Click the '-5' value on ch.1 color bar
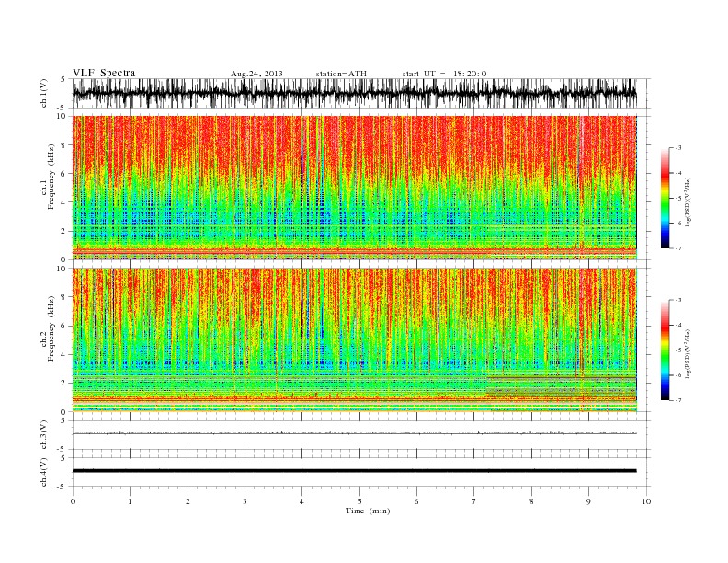 coord(678,199)
